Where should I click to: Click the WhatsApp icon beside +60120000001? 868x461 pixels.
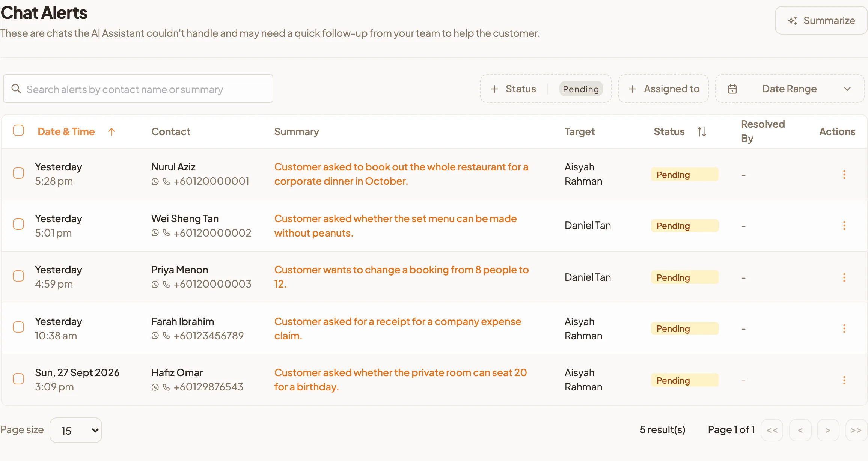pos(155,182)
